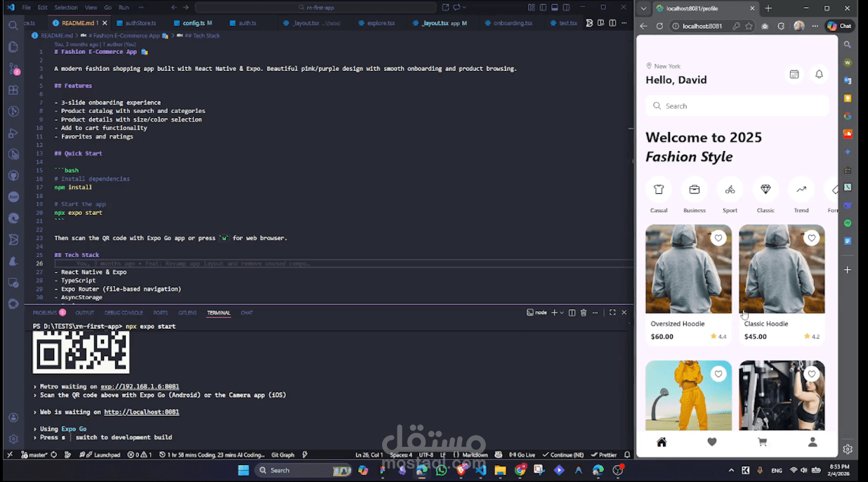Open Favorites heart tab in bottom nav
This screenshot has height=482, width=868.
pyautogui.click(x=712, y=442)
